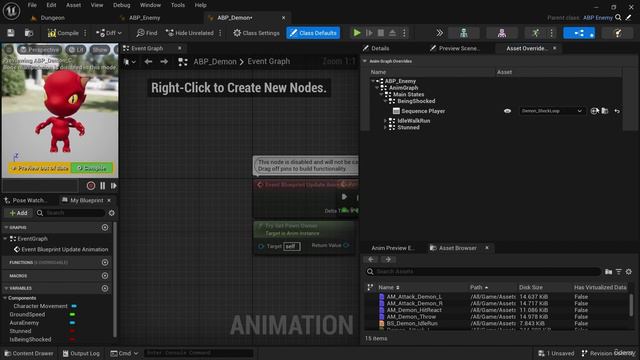This screenshot has height=360, width=640.
Task: Toggle Hide Unrelated nodes
Action: pos(190,33)
